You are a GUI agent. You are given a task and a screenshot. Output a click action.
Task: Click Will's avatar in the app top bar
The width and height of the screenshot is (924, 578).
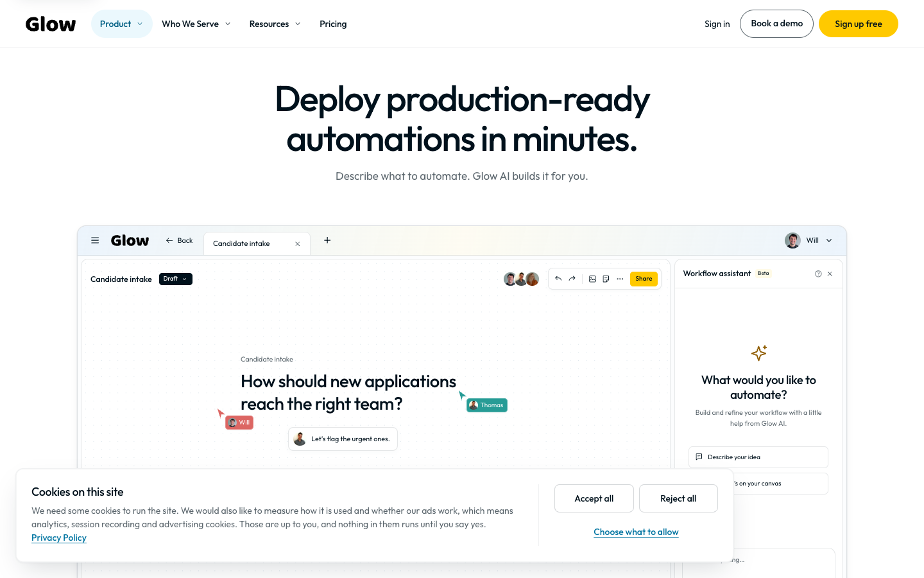[792, 240]
